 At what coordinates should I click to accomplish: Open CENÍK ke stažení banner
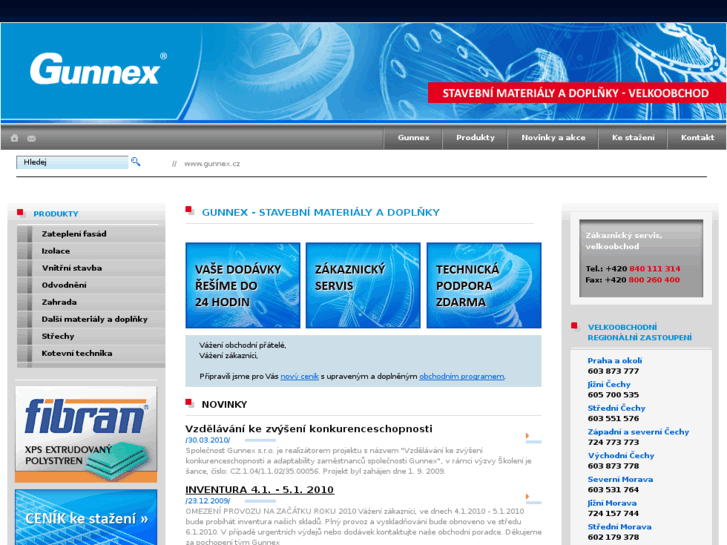[86, 517]
